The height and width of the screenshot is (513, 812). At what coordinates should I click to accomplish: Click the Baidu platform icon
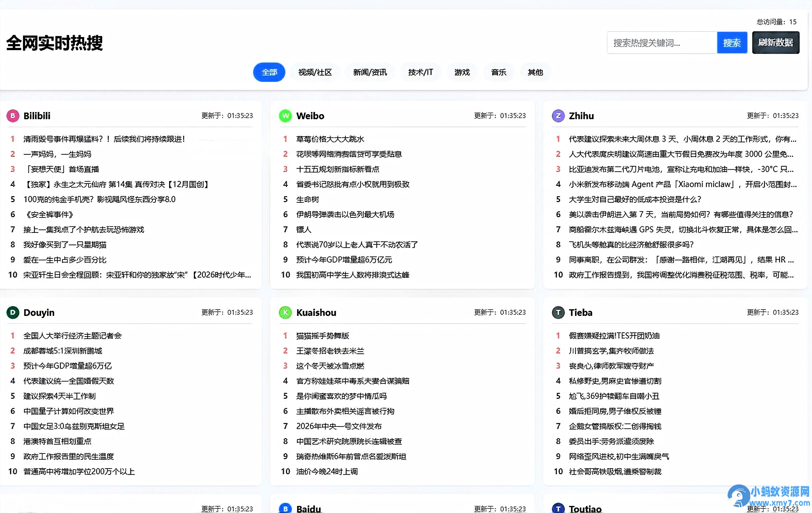tap(285, 508)
